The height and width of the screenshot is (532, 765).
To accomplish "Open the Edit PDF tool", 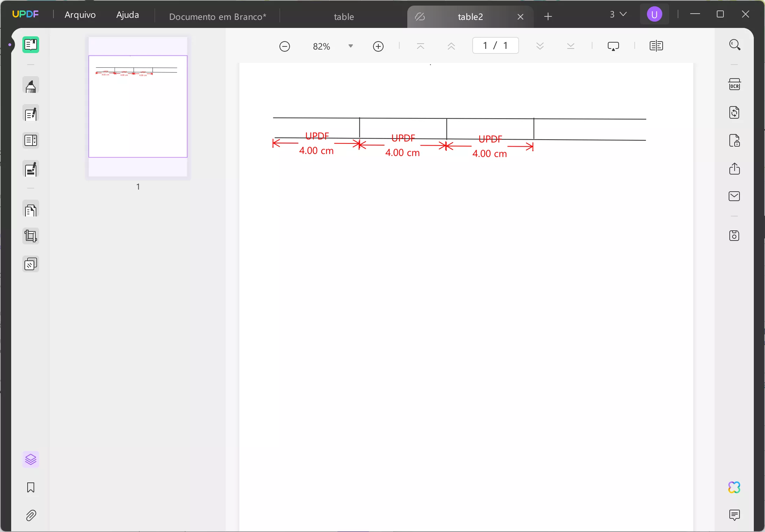I will [x=31, y=114].
